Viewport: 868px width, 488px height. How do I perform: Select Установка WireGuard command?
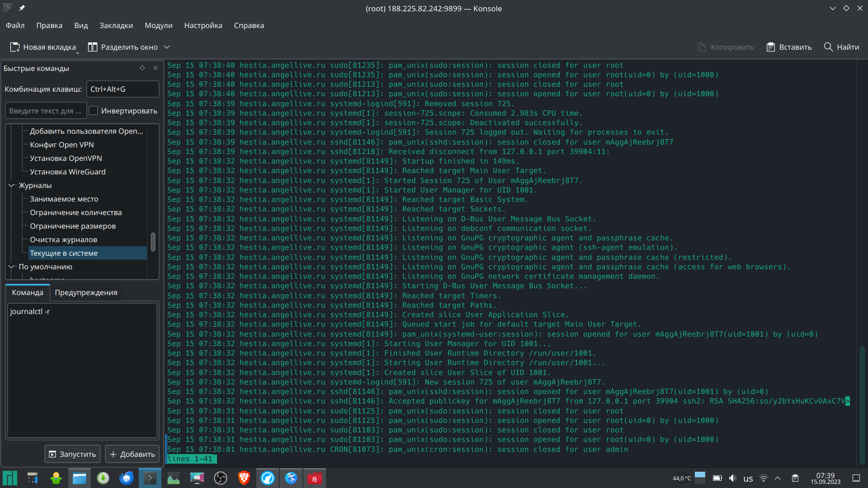68,172
